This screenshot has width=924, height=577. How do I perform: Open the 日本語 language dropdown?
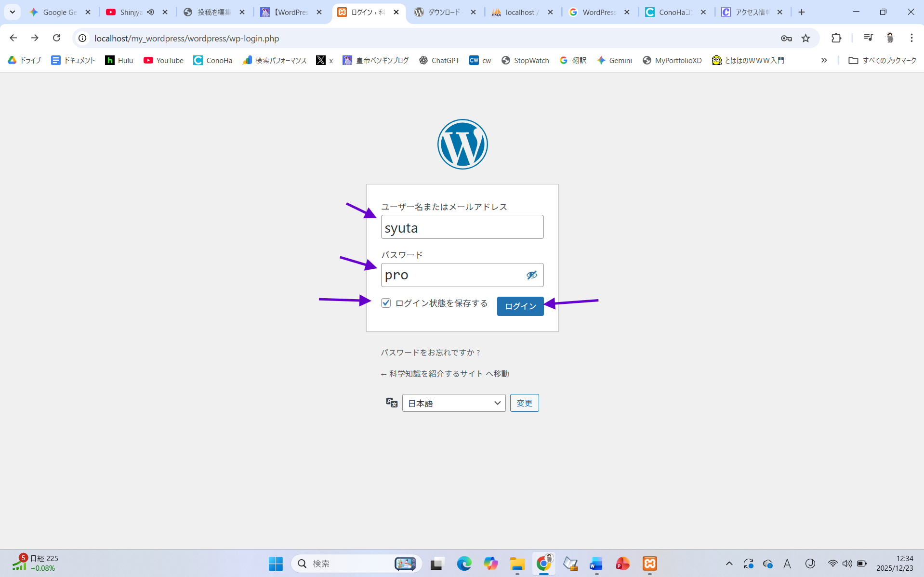[453, 403]
